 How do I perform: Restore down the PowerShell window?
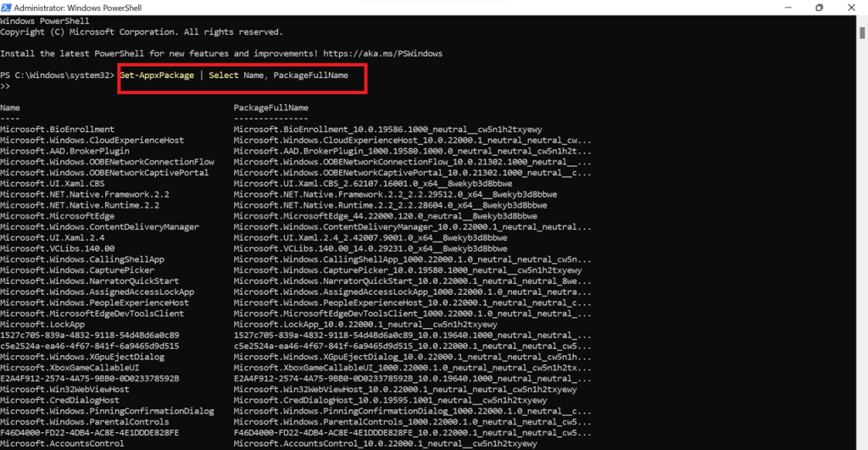pos(819,8)
